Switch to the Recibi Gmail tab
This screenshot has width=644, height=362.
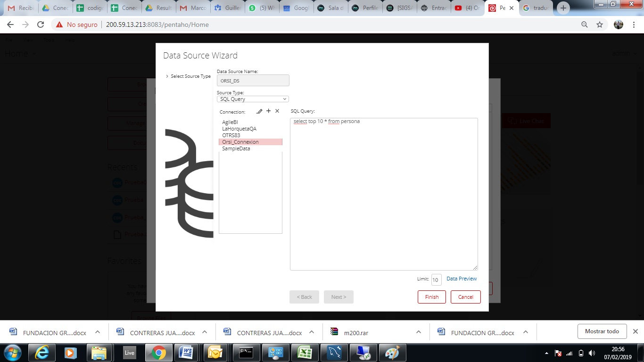(21, 8)
